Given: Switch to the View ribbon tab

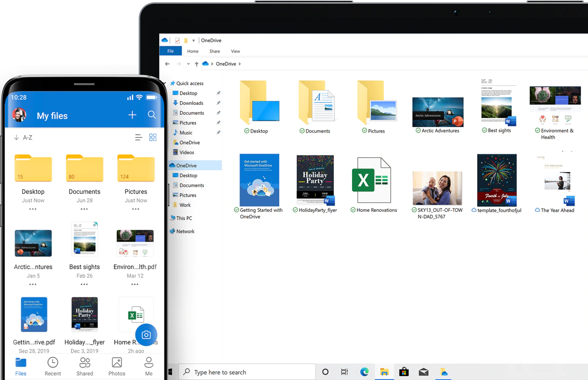Looking at the screenshot, I should coord(235,51).
